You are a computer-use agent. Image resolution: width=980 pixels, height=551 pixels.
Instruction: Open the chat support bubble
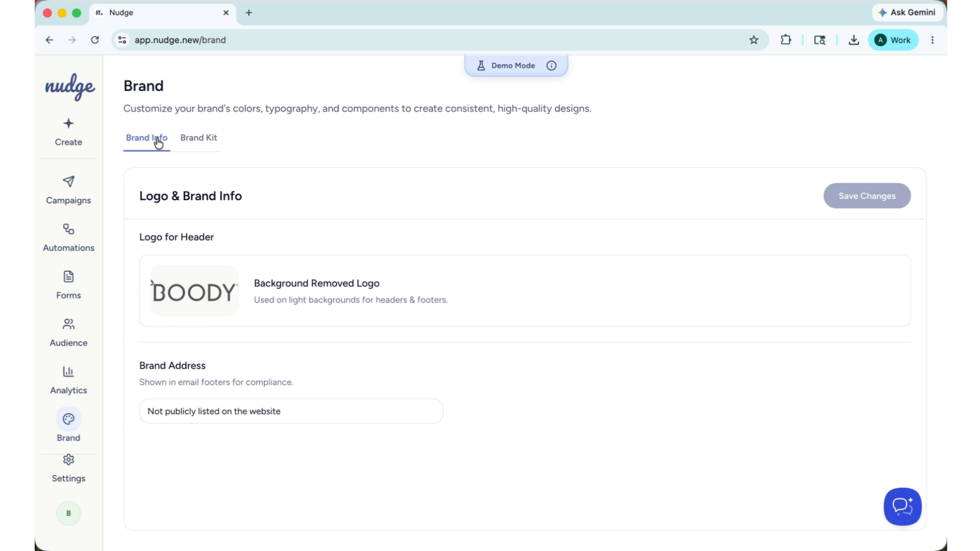coord(902,507)
